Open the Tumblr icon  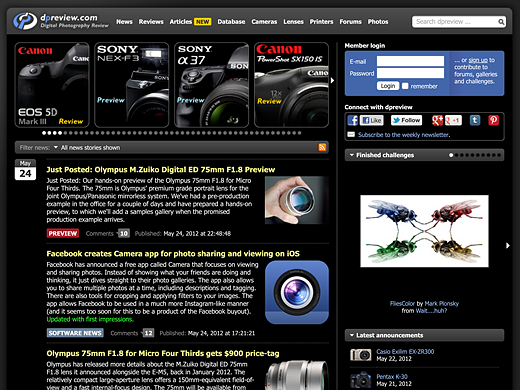coord(475,120)
